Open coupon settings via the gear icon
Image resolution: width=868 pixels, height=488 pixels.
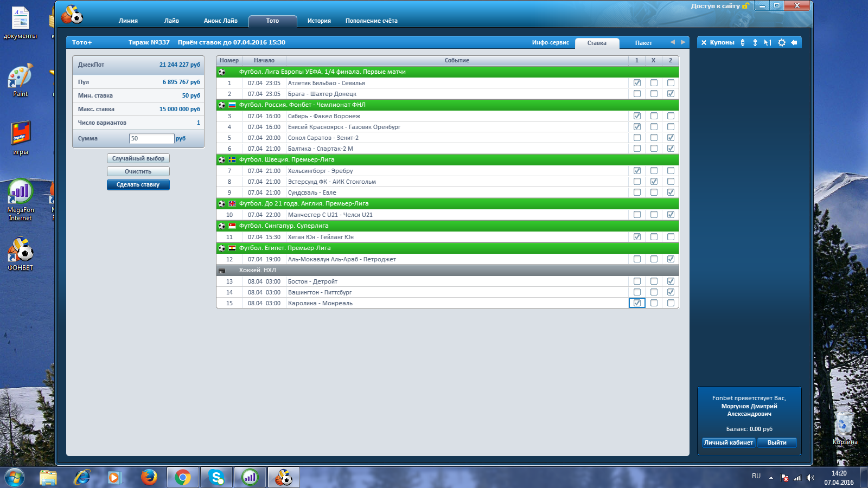click(x=782, y=42)
